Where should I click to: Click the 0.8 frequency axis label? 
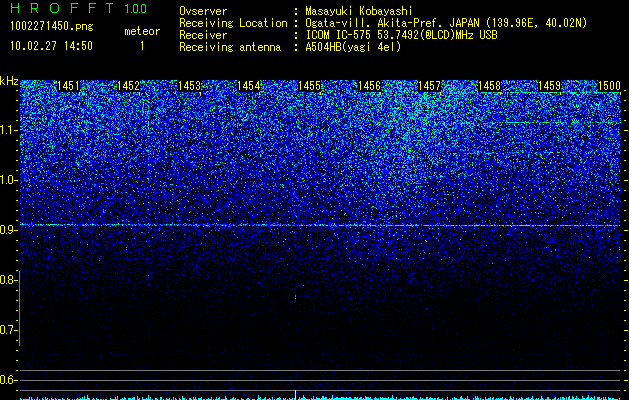pos(9,280)
